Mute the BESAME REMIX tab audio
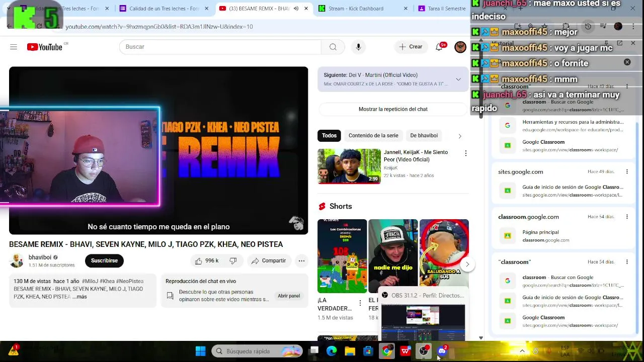Screen dimensions: 644x362 (x=296, y=9)
